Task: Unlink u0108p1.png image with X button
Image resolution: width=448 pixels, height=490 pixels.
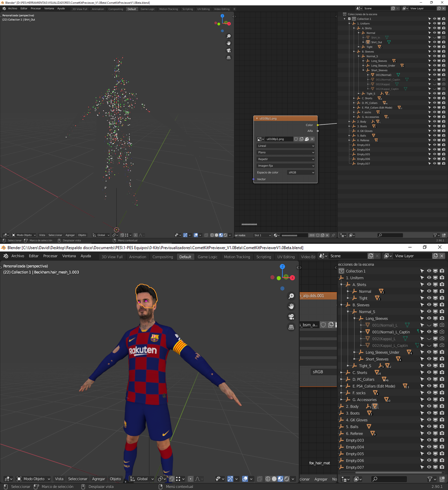Action: 312,139
